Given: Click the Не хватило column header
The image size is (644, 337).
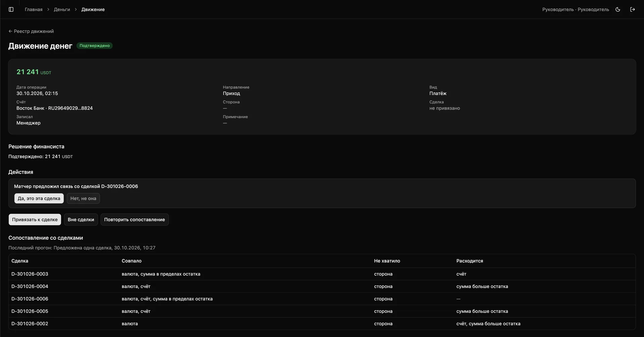Looking at the screenshot, I should click(387, 261).
